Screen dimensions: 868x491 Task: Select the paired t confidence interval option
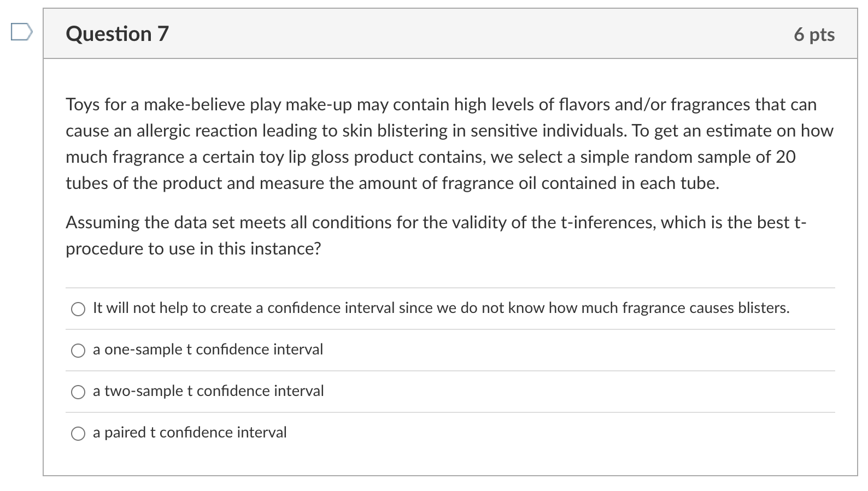click(78, 433)
